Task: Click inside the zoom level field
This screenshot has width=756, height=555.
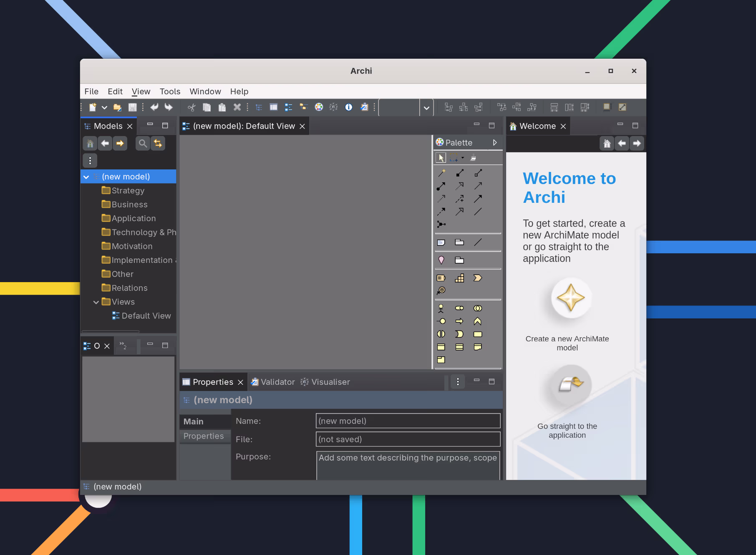Action: (400, 108)
